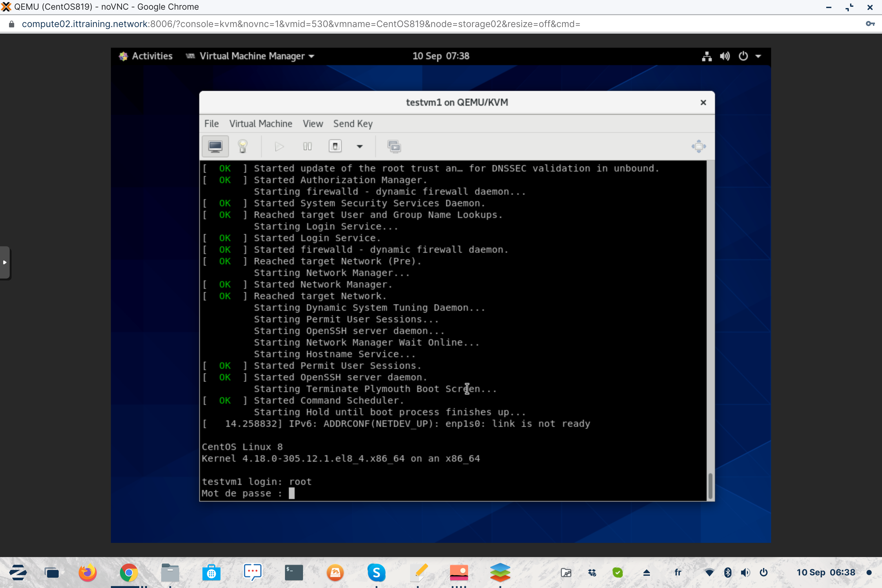Open the GNOME clock showing 10 Sep 07:38
Viewport: 882px width, 588px height.
tap(441, 56)
